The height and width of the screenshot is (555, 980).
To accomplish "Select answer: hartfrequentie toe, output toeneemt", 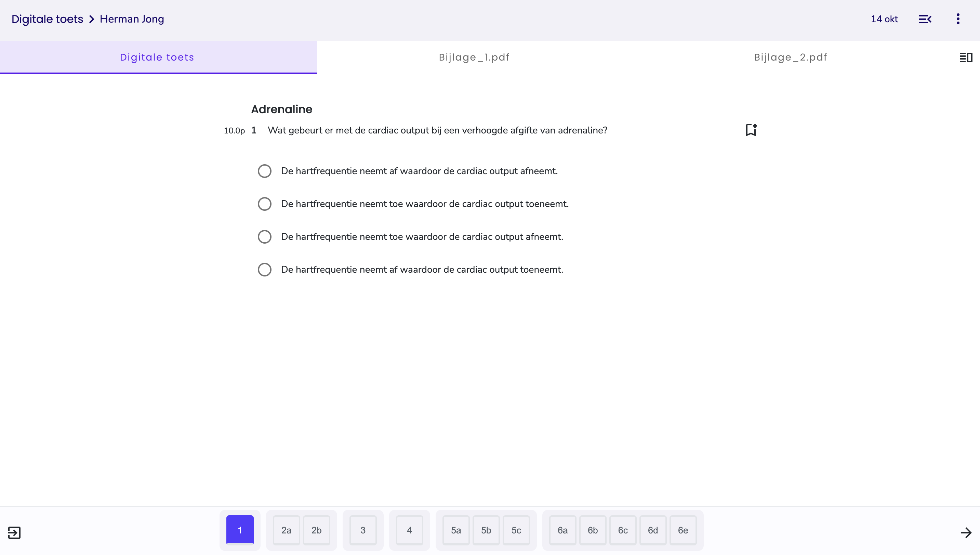I will 264,204.
